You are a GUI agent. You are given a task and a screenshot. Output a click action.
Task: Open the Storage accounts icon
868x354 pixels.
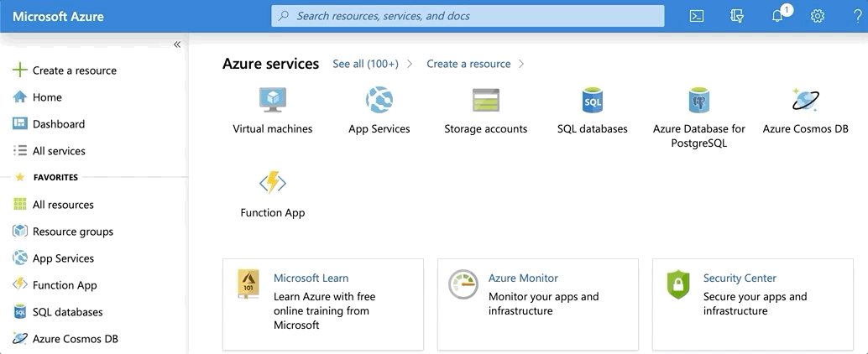coord(485,101)
